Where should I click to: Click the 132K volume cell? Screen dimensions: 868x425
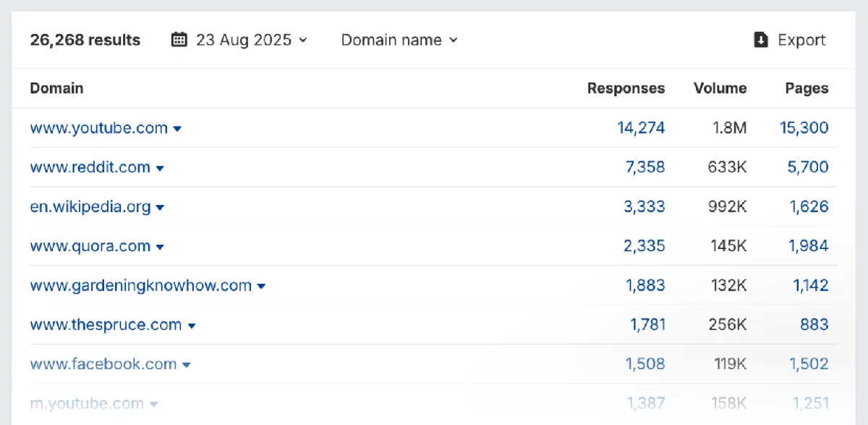coord(728,285)
